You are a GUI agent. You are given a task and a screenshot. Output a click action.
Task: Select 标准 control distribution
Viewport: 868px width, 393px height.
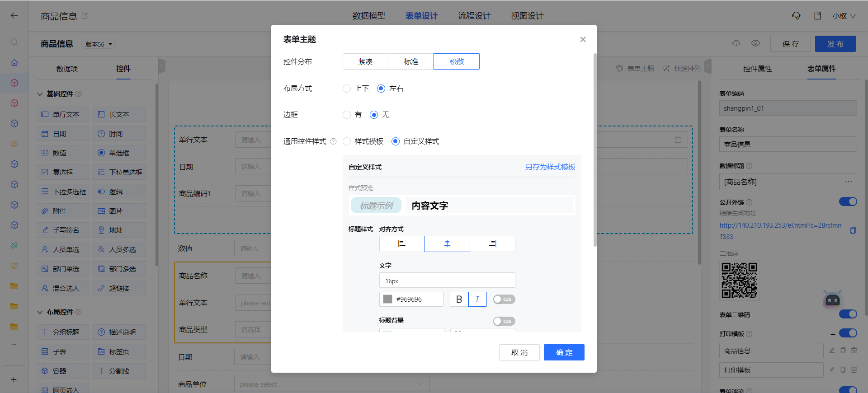(x=411, y=61)
